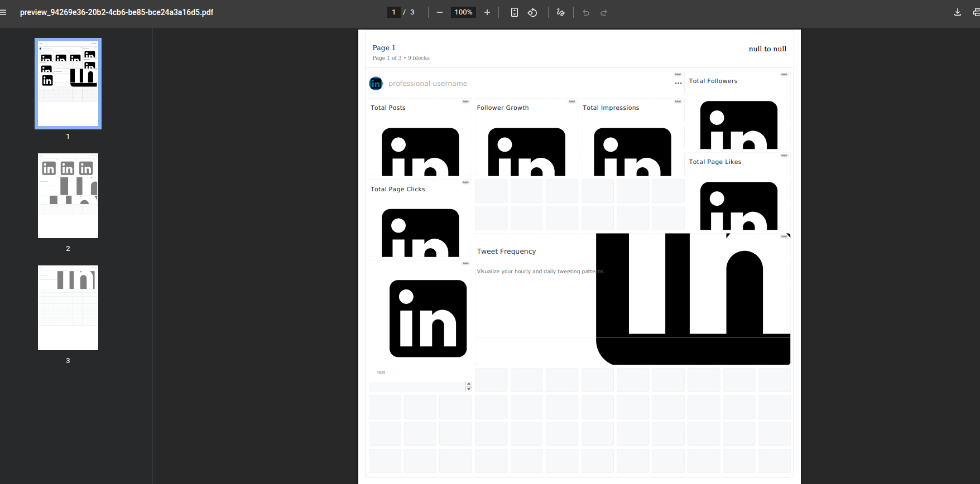This screenshot has height=484, width=980.
Task: Click the 'null to null' date range
Action: click(x=767, y=49)
